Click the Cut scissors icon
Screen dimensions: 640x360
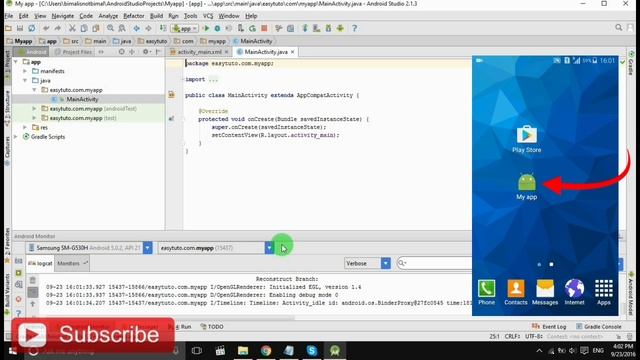72,28
